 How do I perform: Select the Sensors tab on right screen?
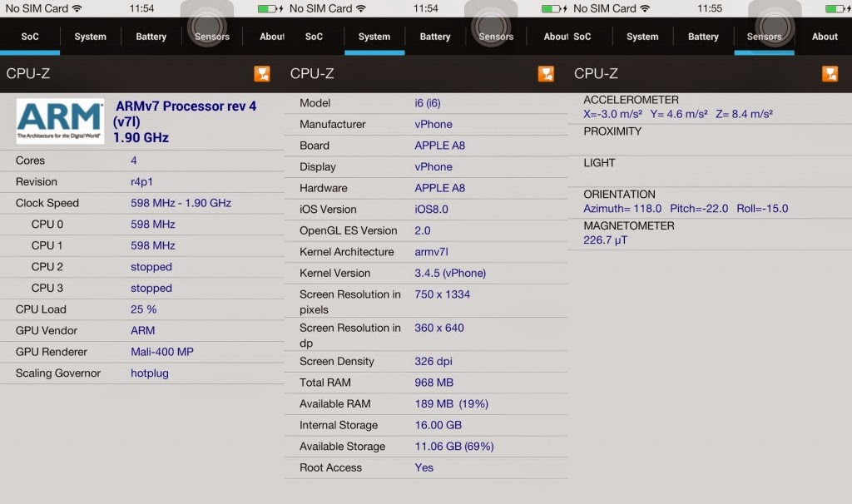point(764,37)
